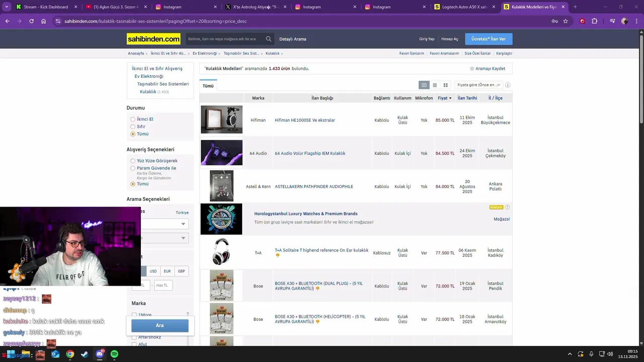This screenshot has width=644, height=362.
Task: Click the max TL price field
Action: point(164,286)
